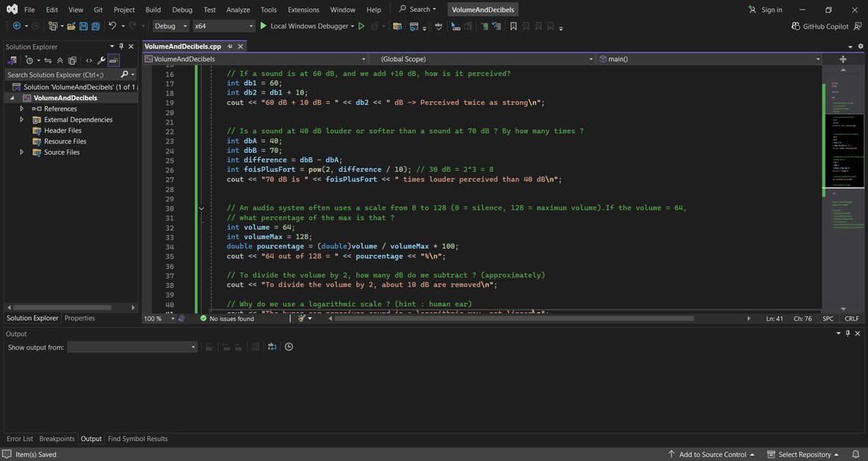Open the Global Scope dropdown
This screenshot has height=461, width=868.
(484, 59)
